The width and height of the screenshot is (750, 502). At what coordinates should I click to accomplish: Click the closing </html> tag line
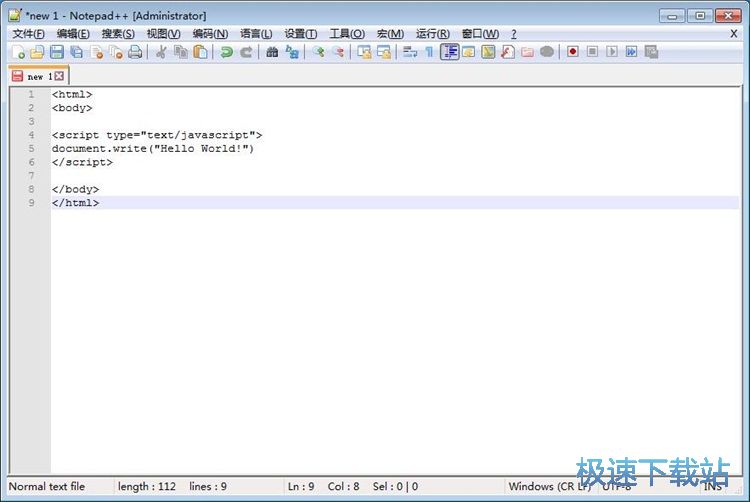click(76, 203)
